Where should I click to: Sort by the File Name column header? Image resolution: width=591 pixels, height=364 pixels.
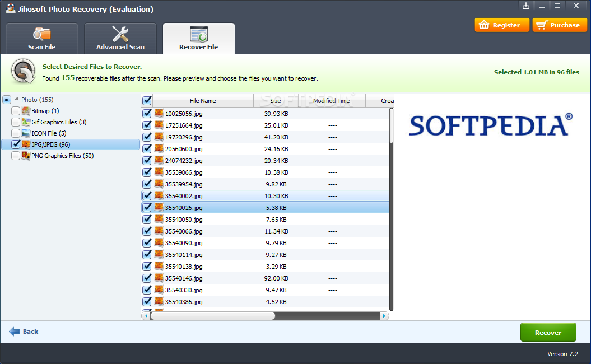(x=203, y=101)
